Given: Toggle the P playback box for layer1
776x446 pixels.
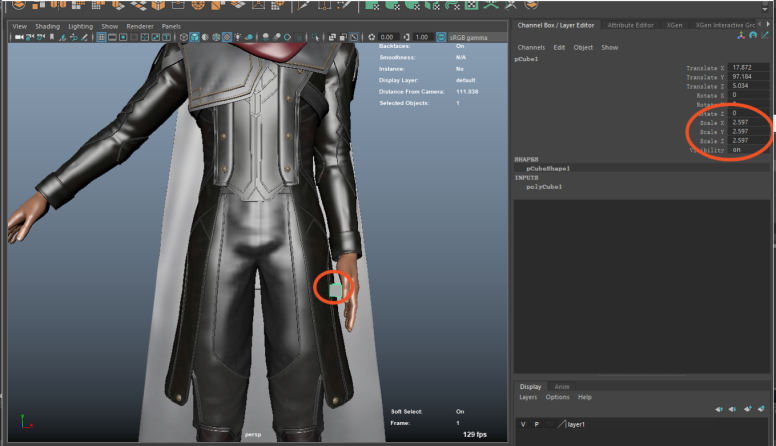Looking at the screenshot, I should click(x=536, y=424).
